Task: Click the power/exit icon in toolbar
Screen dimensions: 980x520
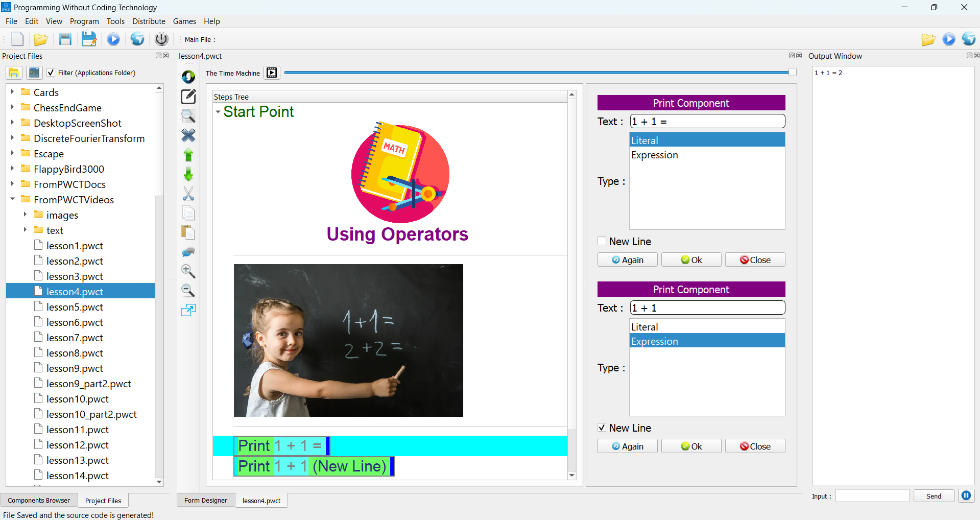Action: 161,39
